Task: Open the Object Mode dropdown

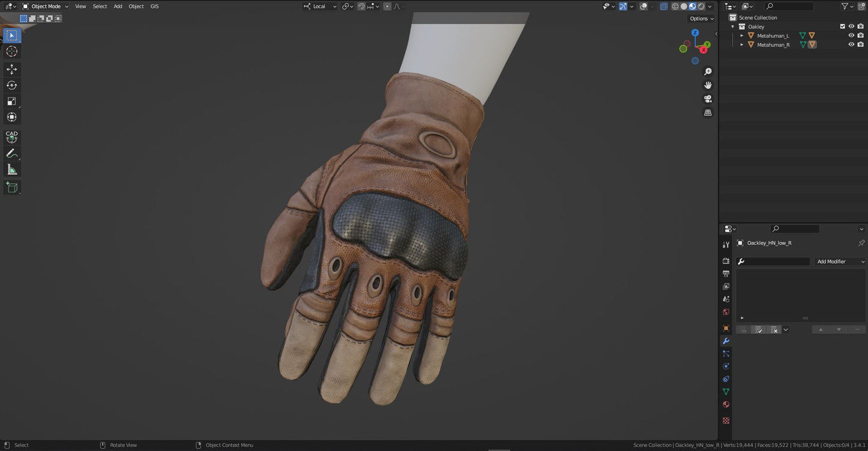Action: (46, 6)
